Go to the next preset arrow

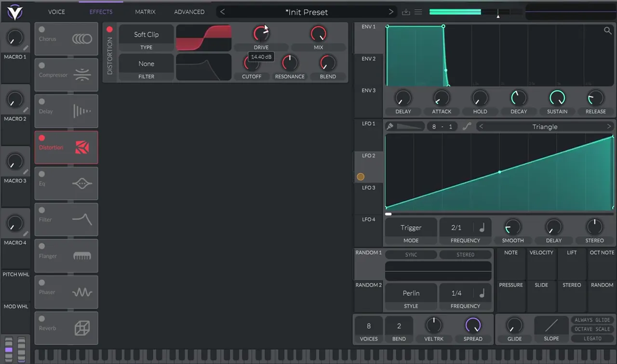(391, 12)
